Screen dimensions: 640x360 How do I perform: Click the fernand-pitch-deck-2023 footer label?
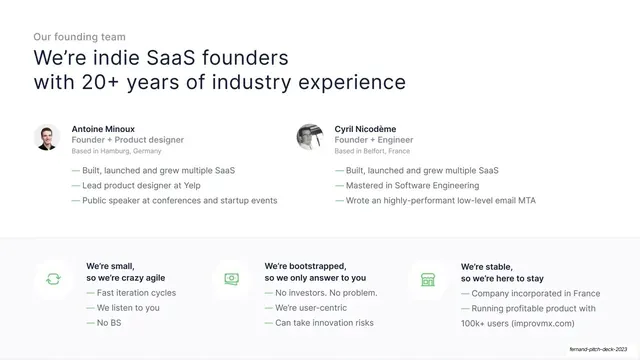coord(598,349)
